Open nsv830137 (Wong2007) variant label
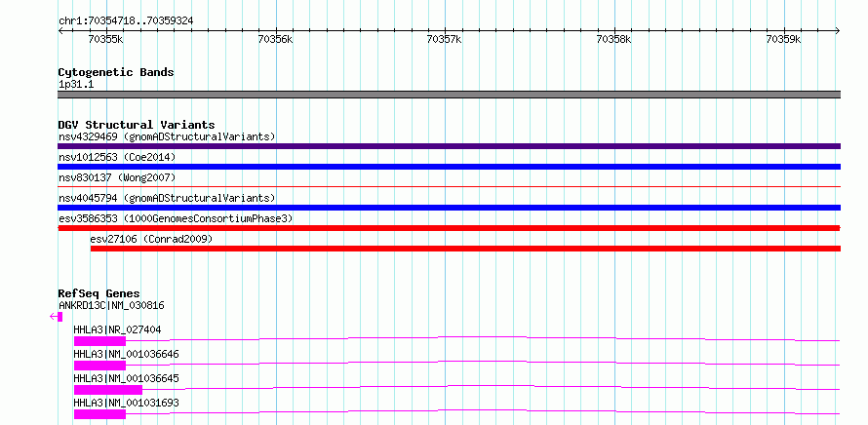This screenshot has height=425, width=868. click(x=117, y=177)
